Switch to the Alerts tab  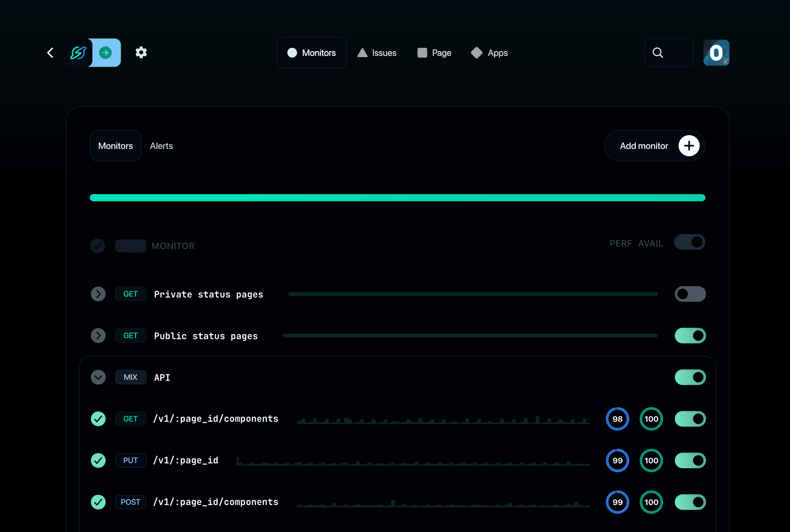tap(161, 146)
